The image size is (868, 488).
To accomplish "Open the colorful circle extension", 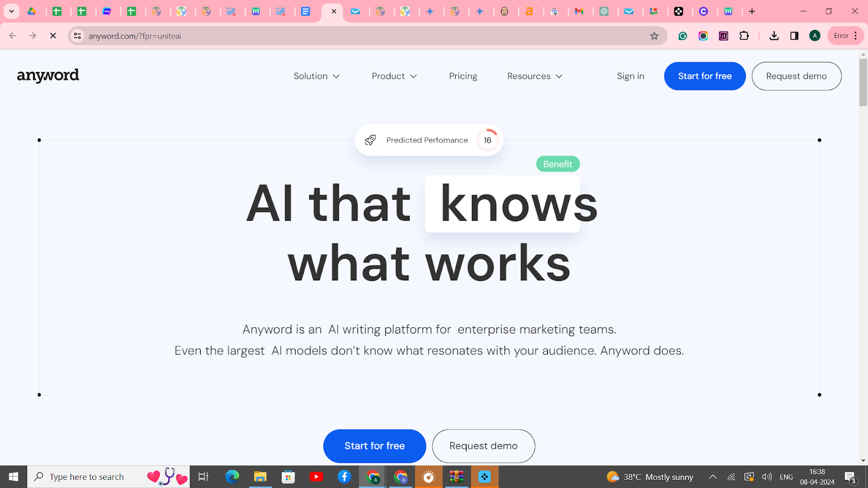I will click(703, 36).
